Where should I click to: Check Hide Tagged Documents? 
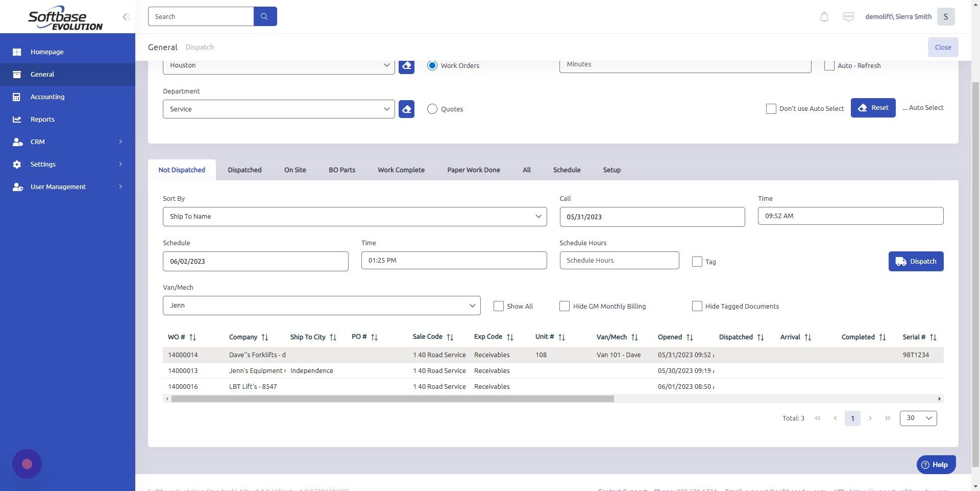coord(697,306)
